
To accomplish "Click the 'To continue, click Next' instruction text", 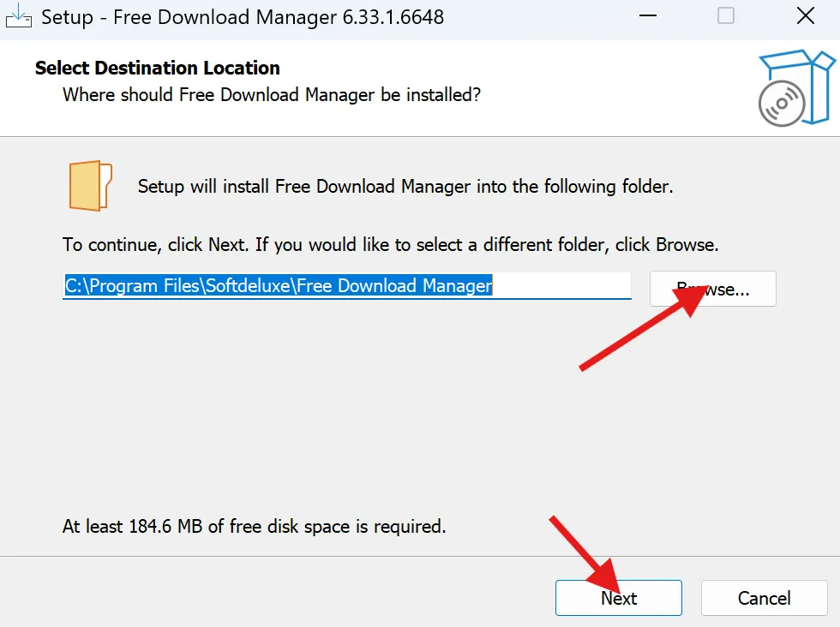I will 390,245.
